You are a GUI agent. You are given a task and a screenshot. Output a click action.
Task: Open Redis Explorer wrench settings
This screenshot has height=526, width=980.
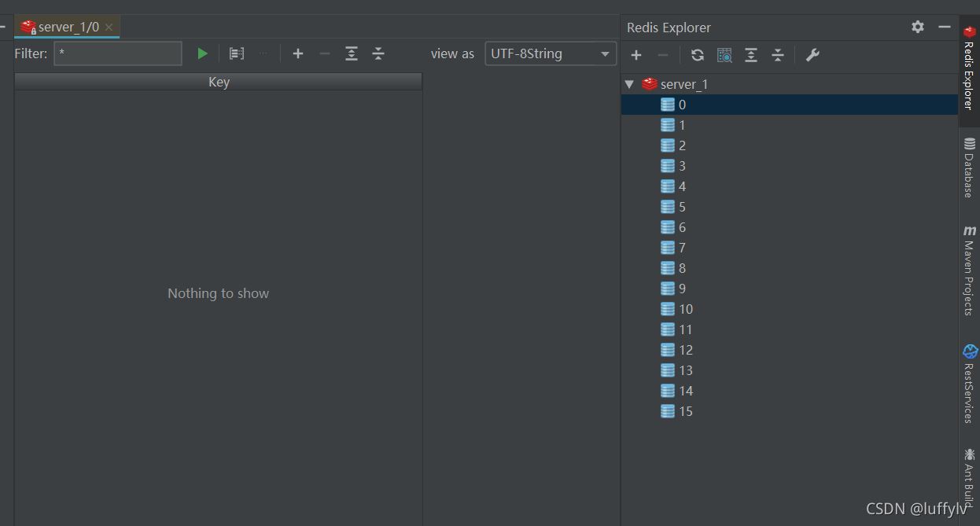(x=812, y=55)
